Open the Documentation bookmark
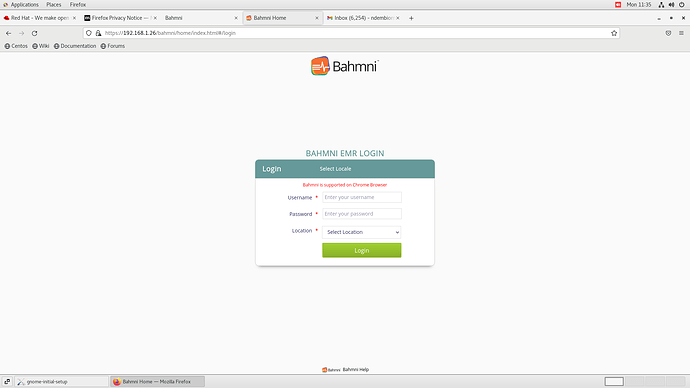Image resolution: width=690 pixels, height=388 pixels. tap(75, 46)
